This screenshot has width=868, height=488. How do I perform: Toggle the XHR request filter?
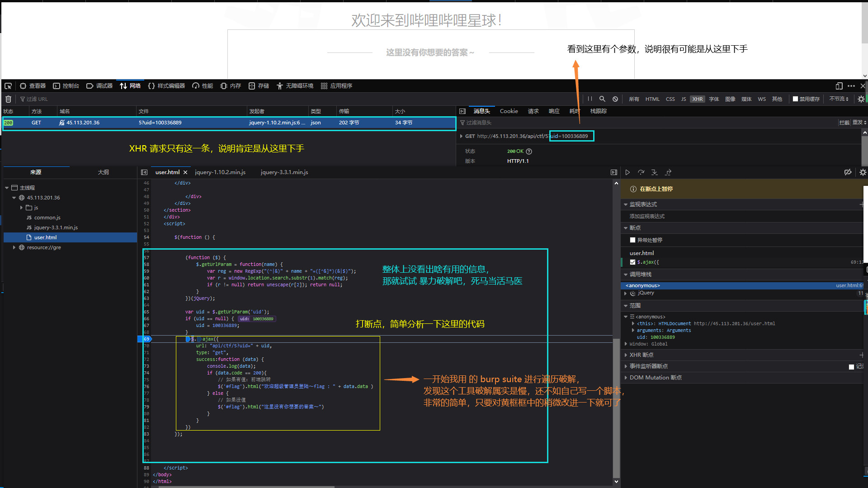tap(698, 99)
